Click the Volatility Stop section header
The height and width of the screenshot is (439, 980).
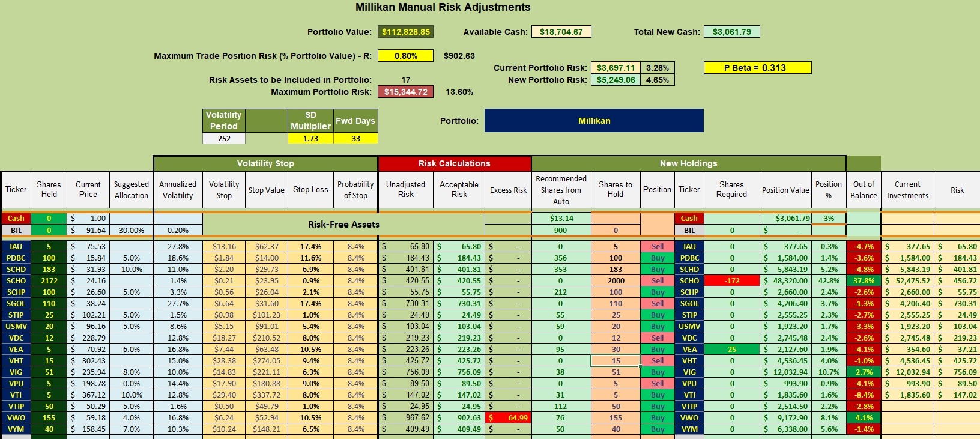tap(265, 163)
